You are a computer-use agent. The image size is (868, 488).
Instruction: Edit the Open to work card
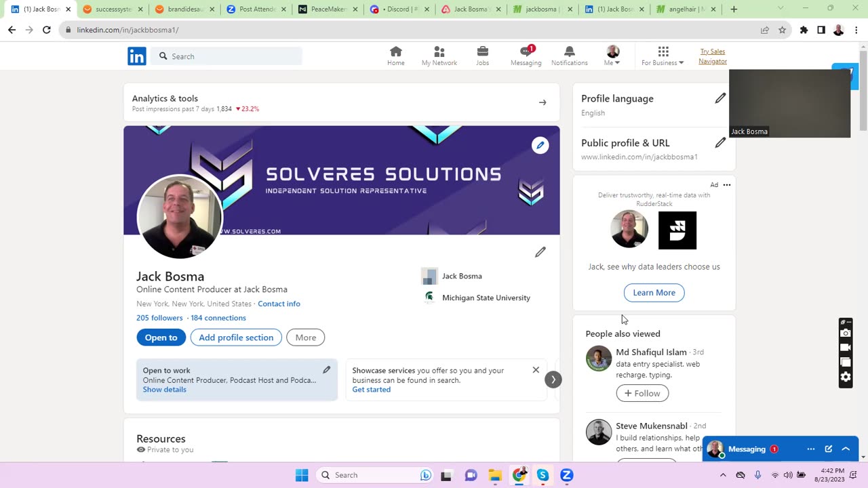tap(326, 370)
